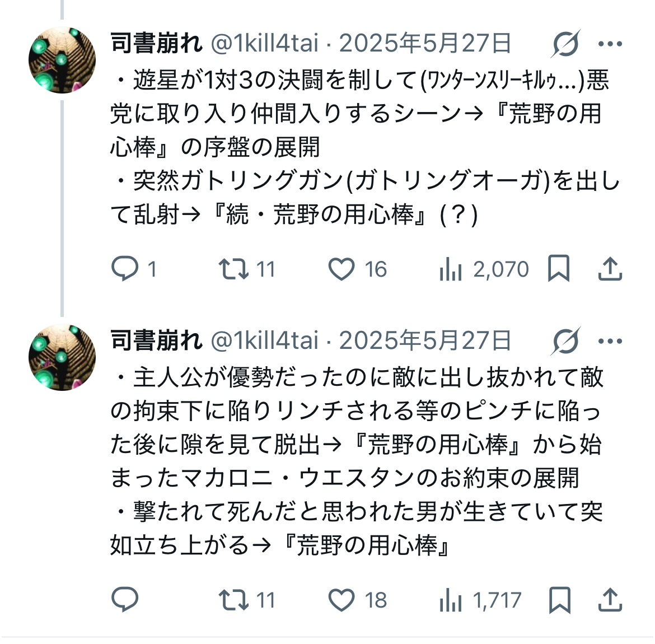Bookmark the first tweet
Screen dimensions: 655x644
[559, 269]
